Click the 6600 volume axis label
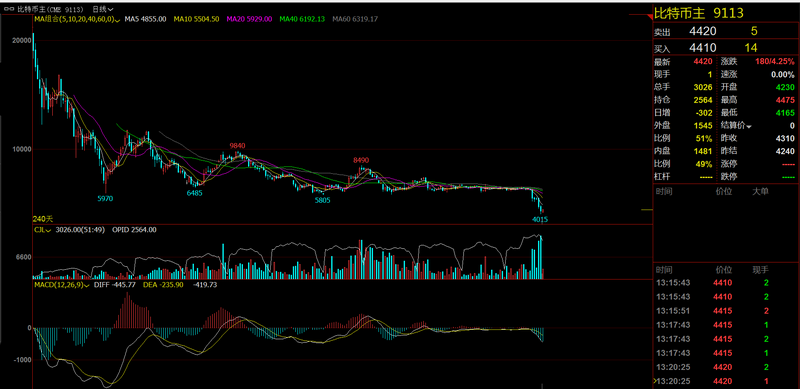The width and height of the screenshot is (800, 389). click(x=24, y=257)
